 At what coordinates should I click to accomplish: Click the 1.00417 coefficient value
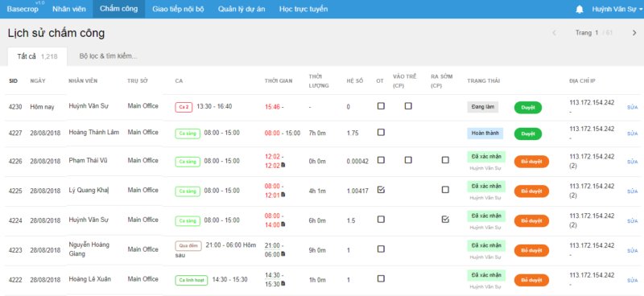(357, 191)
